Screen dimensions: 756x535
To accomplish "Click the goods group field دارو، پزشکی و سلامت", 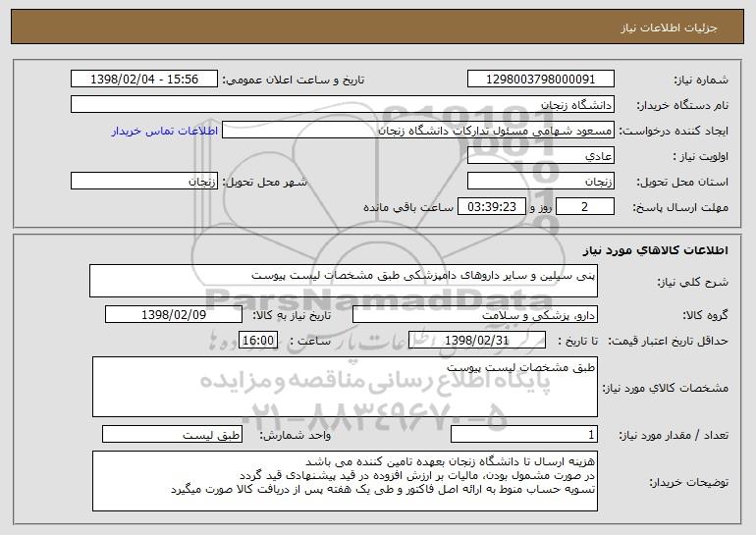I will 475,315.
